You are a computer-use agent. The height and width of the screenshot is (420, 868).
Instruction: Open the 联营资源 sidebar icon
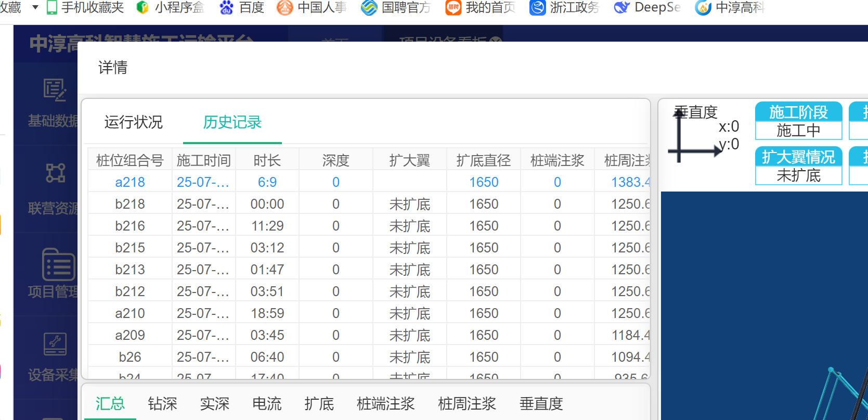tap(55, 173)
